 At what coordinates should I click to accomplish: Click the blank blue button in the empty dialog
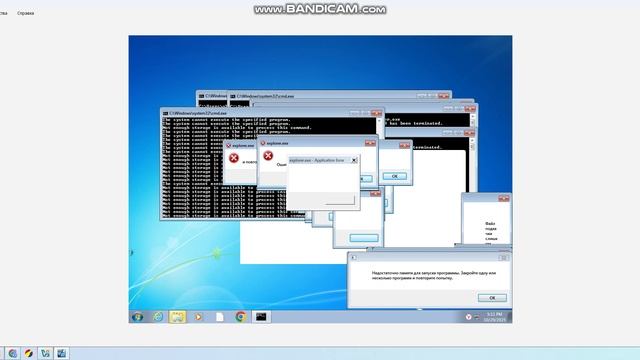coord(364,238)
